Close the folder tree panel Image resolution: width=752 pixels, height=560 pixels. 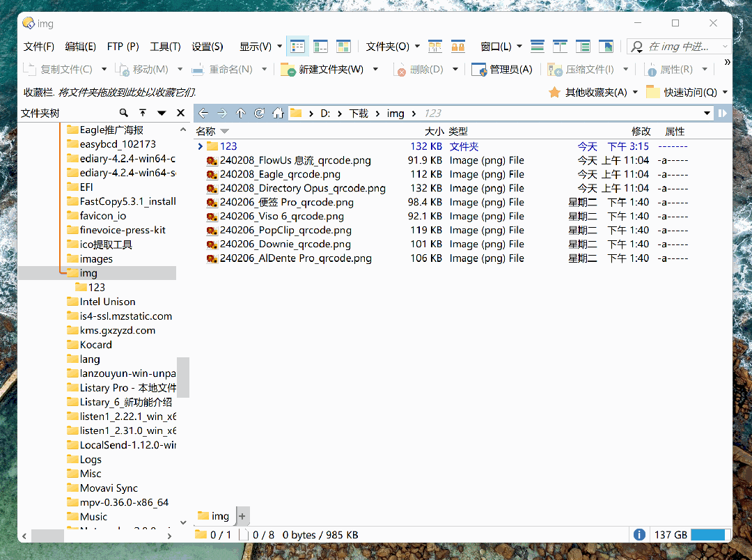pos(180,113)
